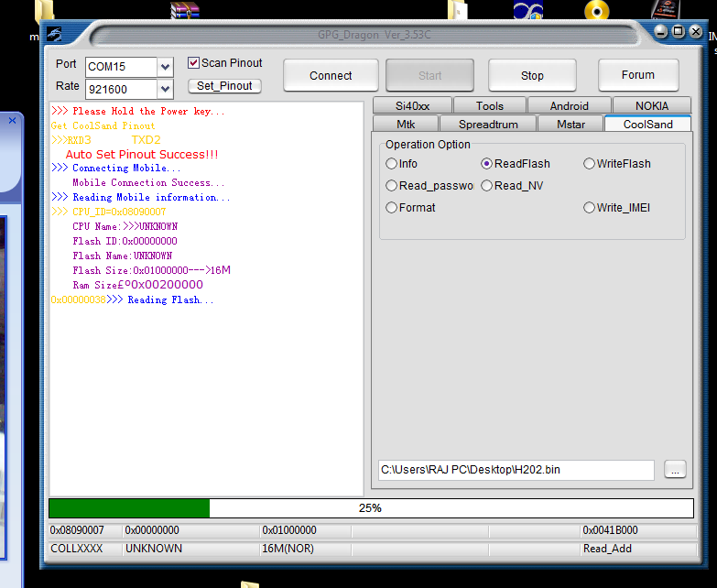Switch to the NOKIA tab
The width and height of the screenshot is (717, 588).
coord(652,105)
